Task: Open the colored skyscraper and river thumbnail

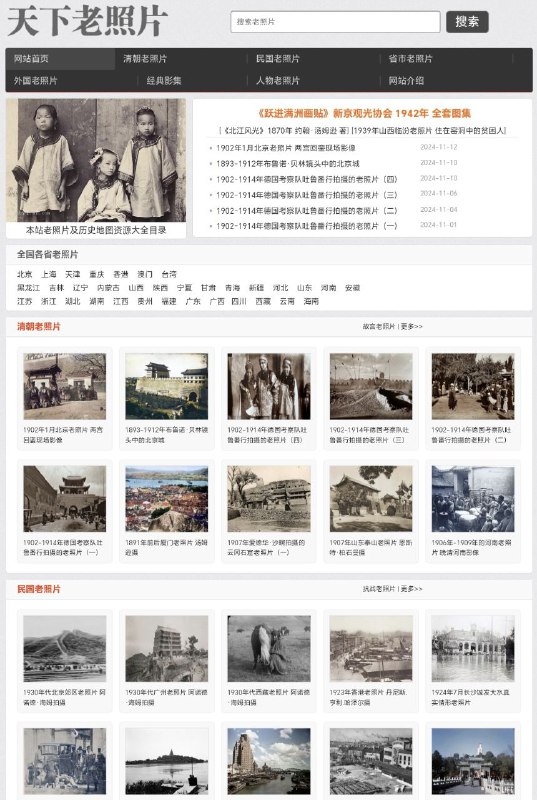Action: pos(269,761)
